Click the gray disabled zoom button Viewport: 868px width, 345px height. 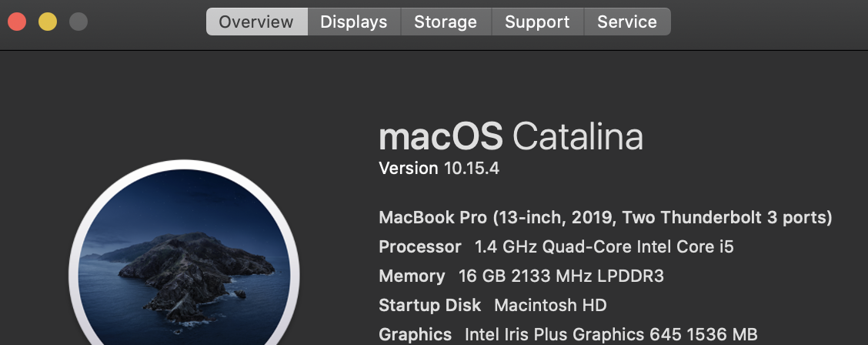point(78,22)
